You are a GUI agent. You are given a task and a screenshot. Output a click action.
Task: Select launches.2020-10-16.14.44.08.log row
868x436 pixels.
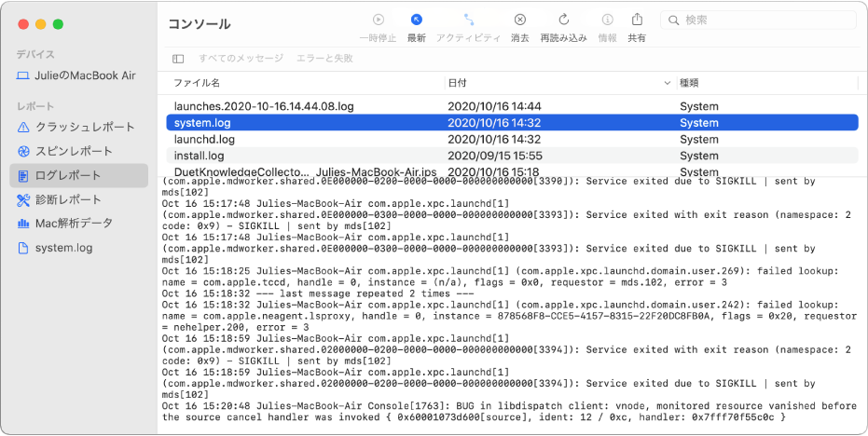pyautogui.click(x=512, y=106)
